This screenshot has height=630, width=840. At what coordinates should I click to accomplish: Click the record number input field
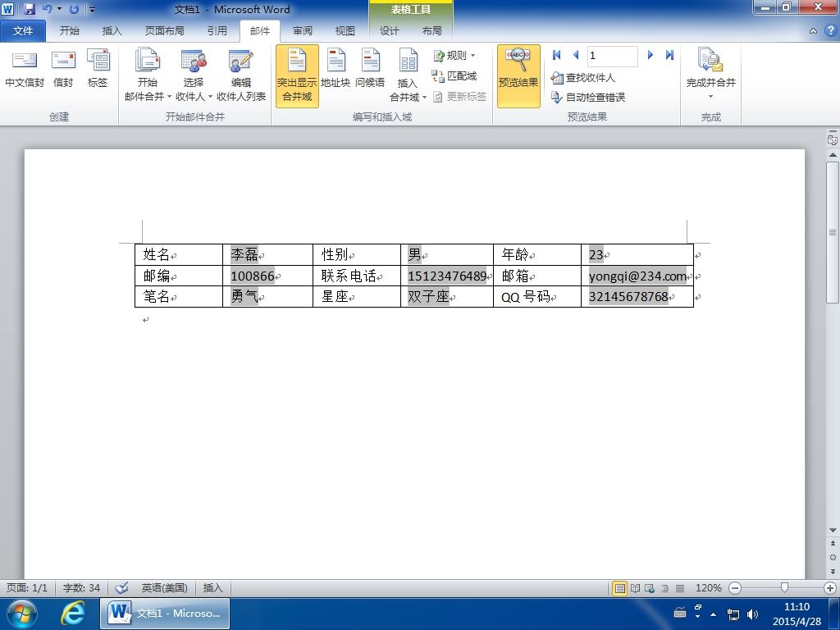tap(612, 56)
